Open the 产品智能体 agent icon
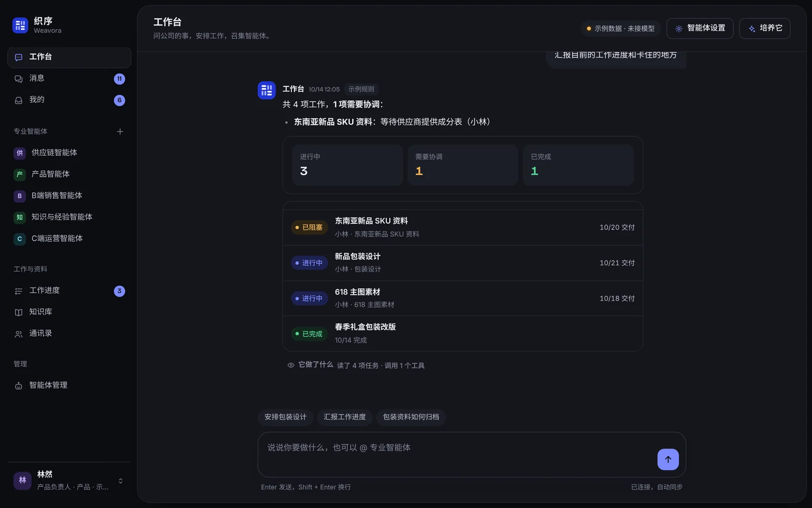The width and height of the screenshot is (812, 508). 20,174
